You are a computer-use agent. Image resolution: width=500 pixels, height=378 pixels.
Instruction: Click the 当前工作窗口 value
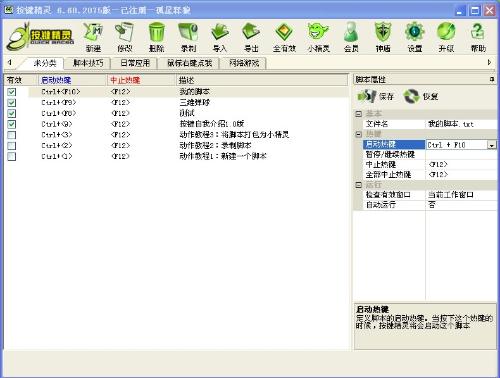[451, 195]
